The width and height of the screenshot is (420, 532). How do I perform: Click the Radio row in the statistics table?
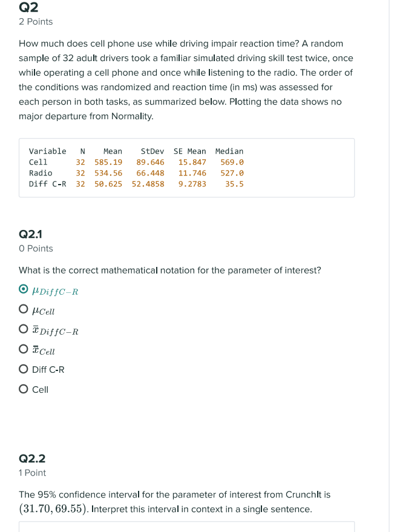coord(133,172)
